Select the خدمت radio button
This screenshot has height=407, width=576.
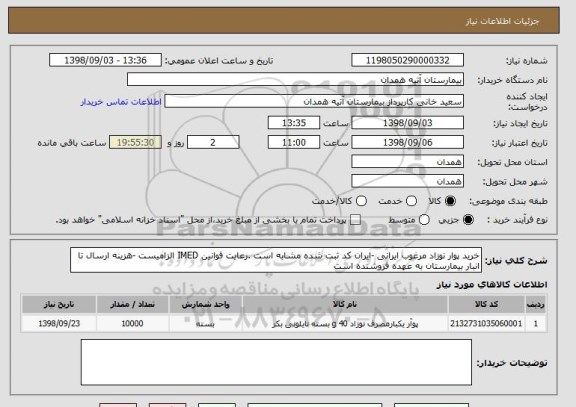click(411, 201)
